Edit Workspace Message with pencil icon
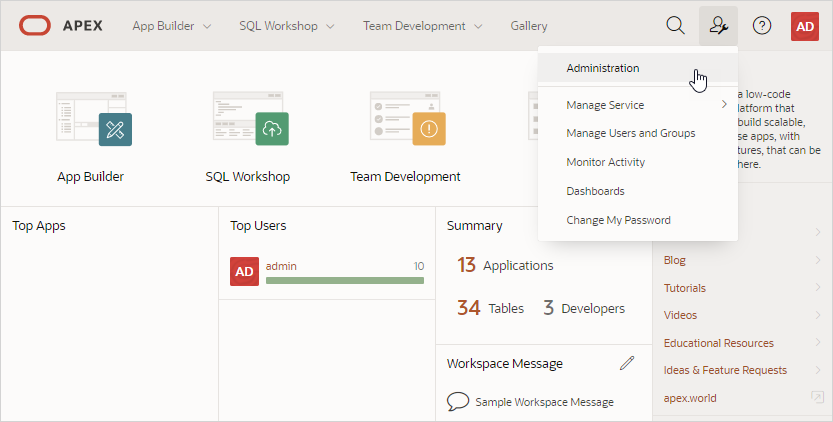This screenshot has height=422, width=833. [x=627, y=363]
